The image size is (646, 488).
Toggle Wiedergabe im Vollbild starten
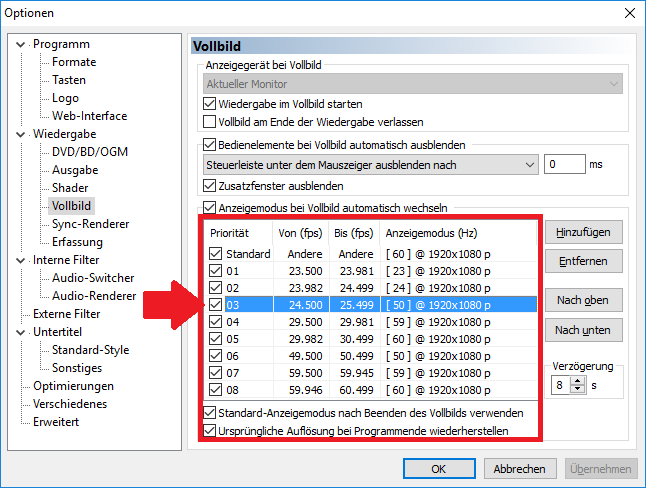[x=209, y=103]
